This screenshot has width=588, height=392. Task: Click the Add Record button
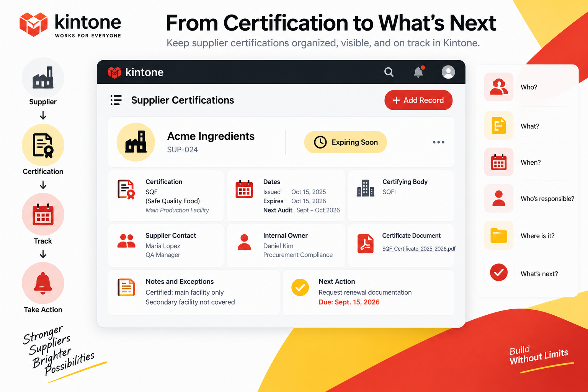coord(418,100)
